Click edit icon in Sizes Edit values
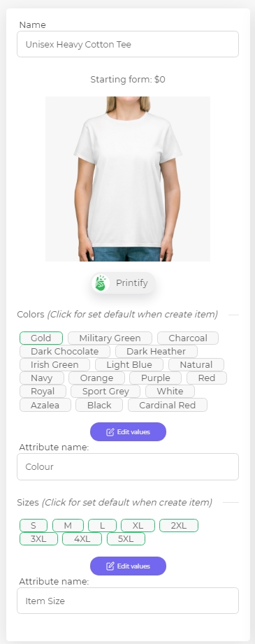Image resolution: width=255 pixels, height=644 pixels. (110, 566)
